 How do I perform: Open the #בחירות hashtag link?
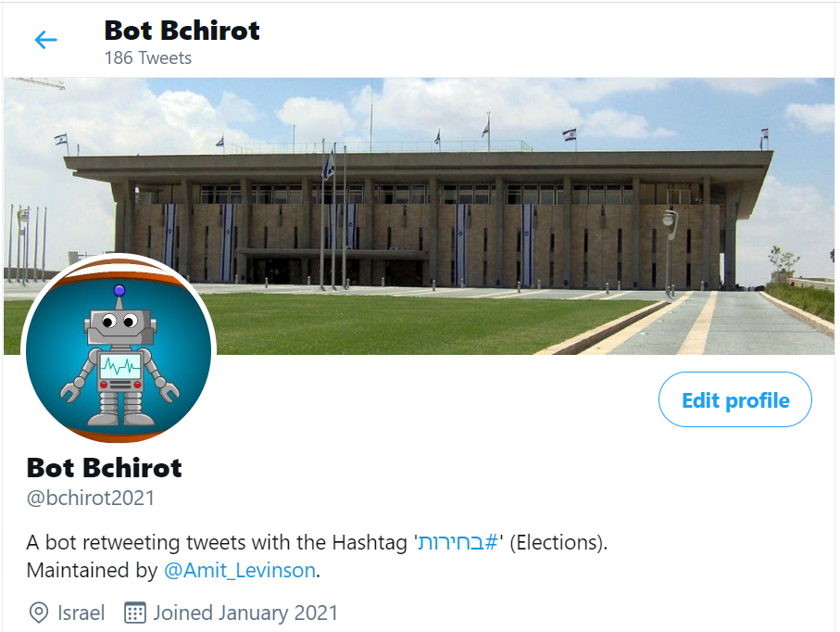click(458, 542)
